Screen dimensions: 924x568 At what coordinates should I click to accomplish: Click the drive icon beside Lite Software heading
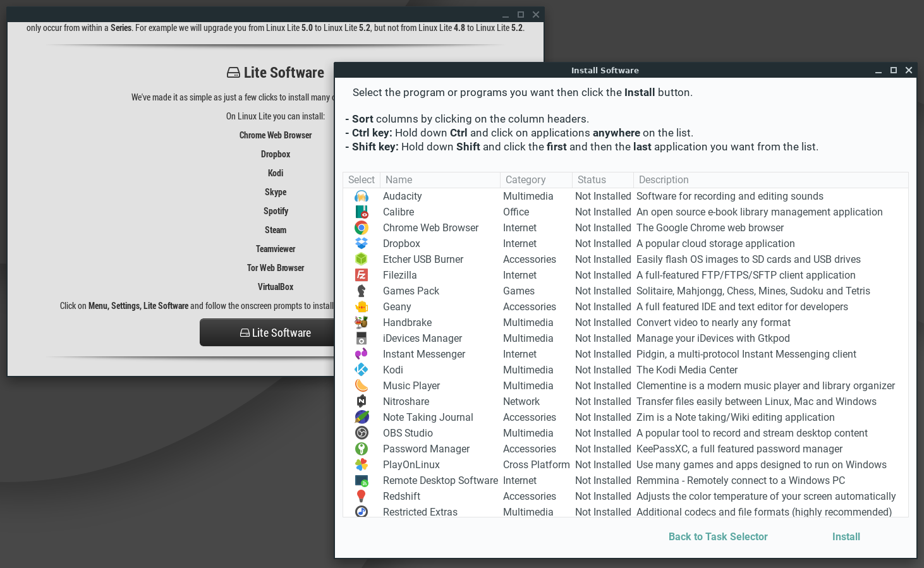[233, 73]
